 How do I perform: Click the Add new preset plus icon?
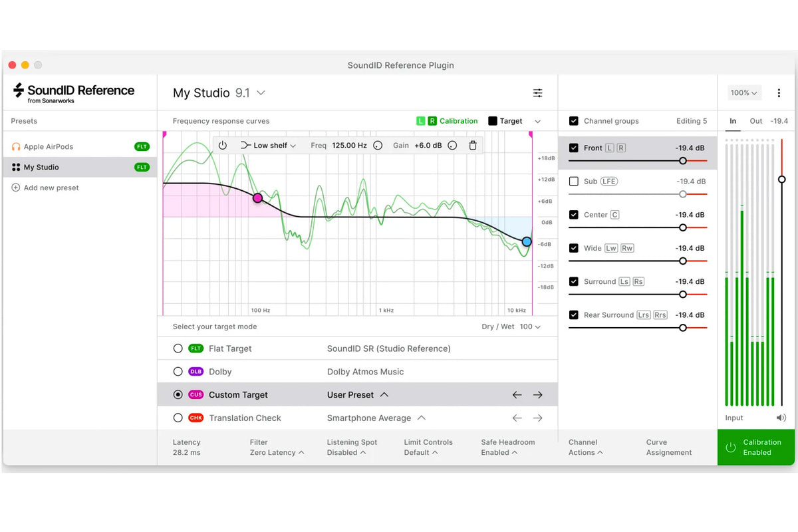16,188
